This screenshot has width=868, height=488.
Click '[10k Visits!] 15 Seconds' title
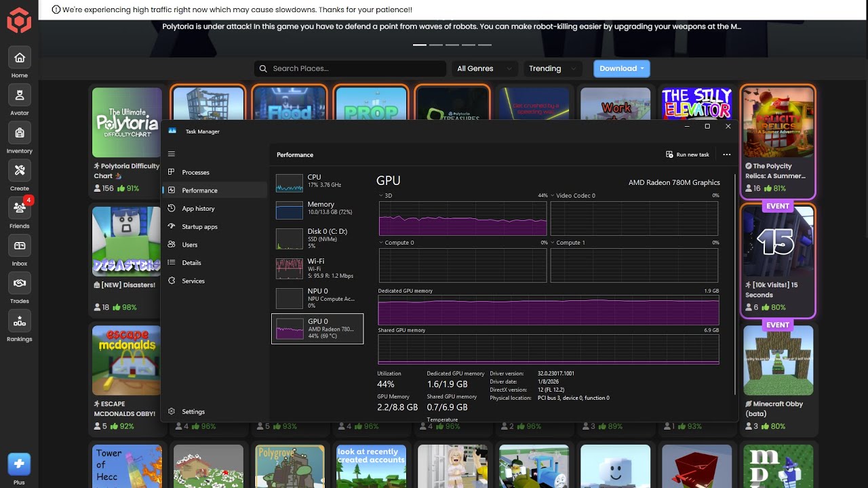(771, 290)
